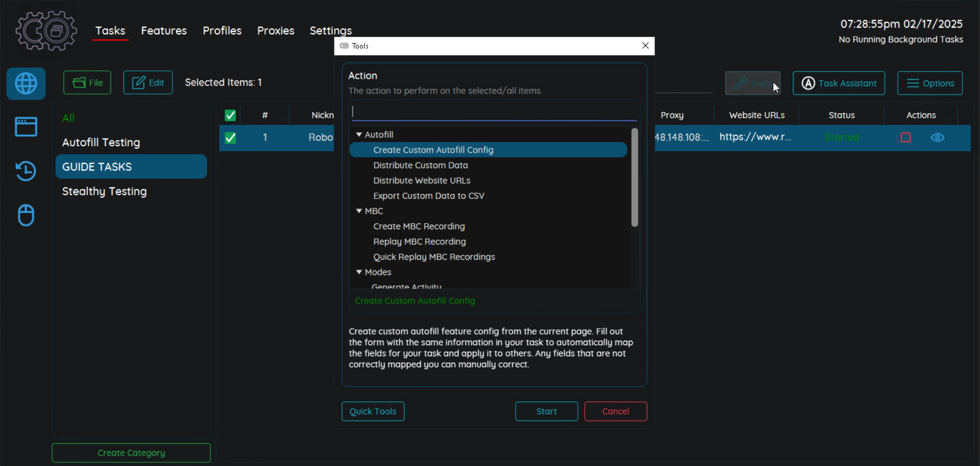Open the Profiles tab
This screenshot has width=980, height=466.
pyautogui.click(x=222, y=31)
